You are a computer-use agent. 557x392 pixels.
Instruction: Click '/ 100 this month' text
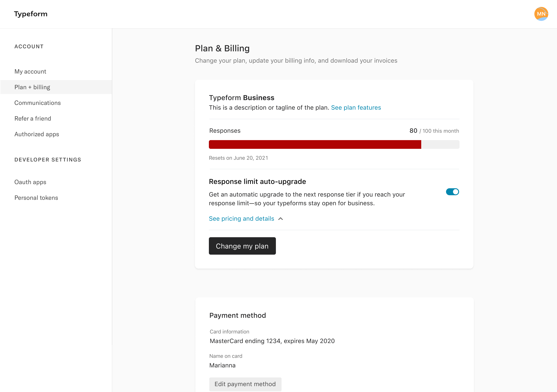439,131
